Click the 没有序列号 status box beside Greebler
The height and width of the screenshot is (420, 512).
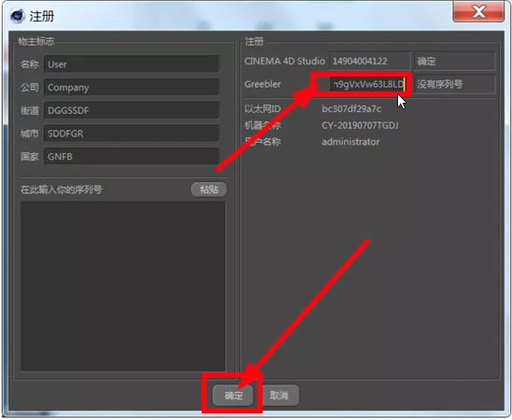point(455,84)
